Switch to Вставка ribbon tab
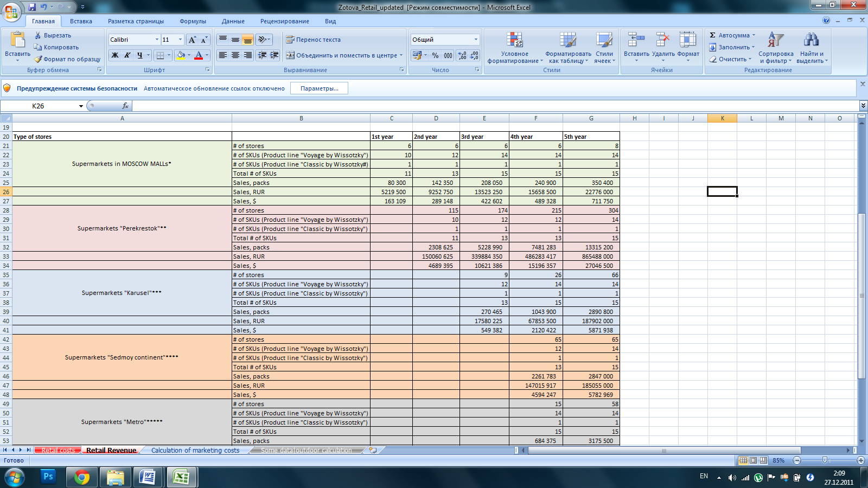 [x=81, y=21]
